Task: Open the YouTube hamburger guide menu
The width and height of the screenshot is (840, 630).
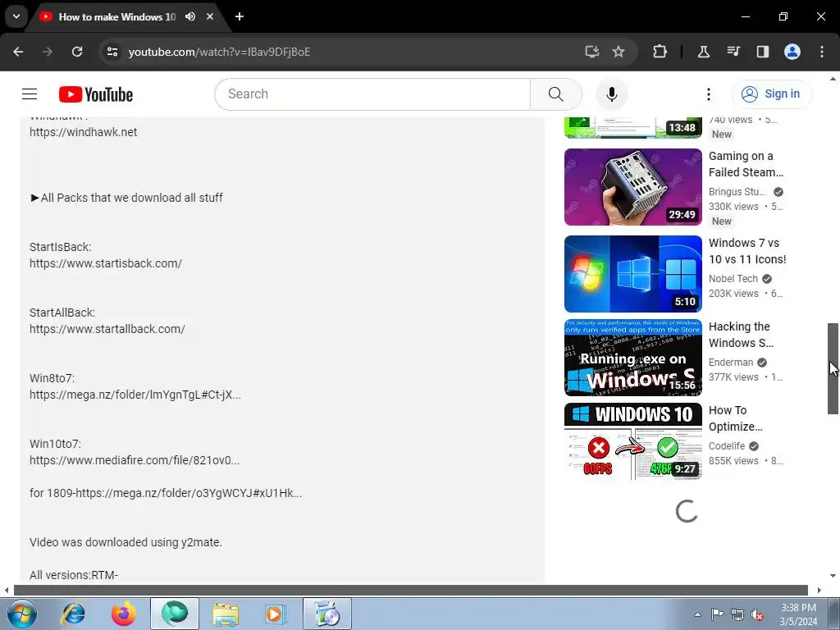Action: pos(30,94)
